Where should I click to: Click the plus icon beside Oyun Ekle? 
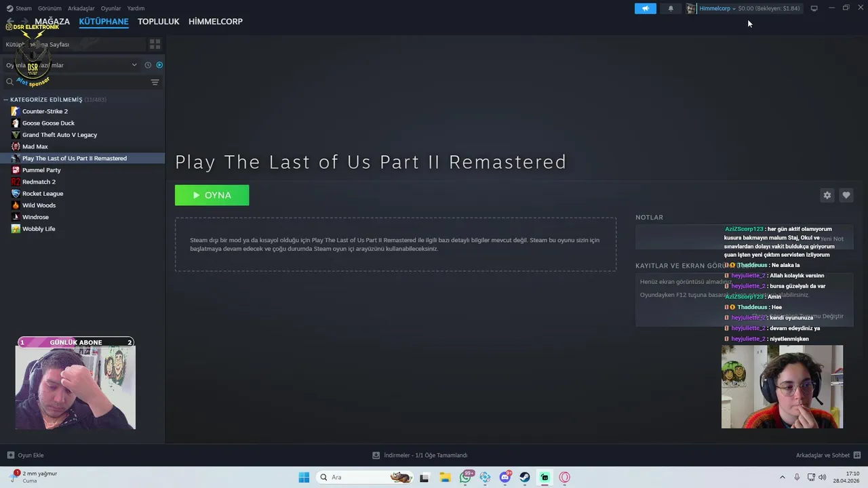point(10,455)
